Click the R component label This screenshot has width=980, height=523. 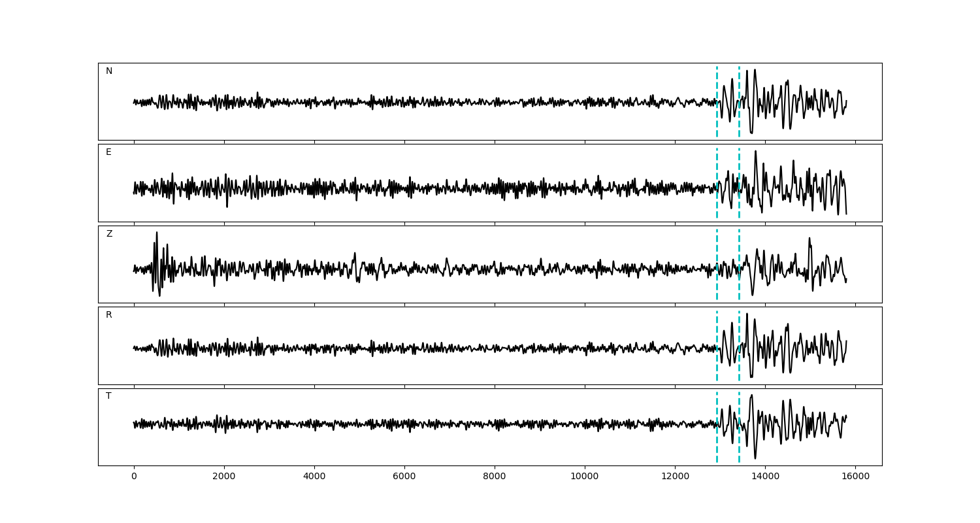109,315
